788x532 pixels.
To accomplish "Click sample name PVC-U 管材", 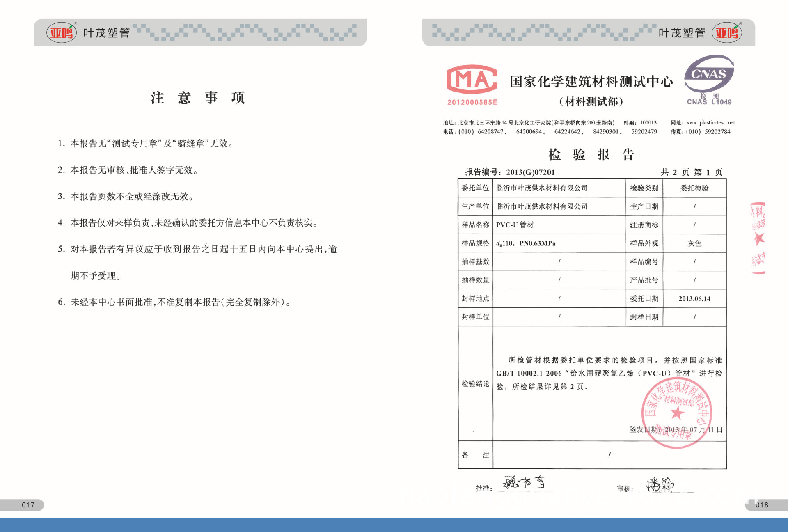I will pos(515,225).
